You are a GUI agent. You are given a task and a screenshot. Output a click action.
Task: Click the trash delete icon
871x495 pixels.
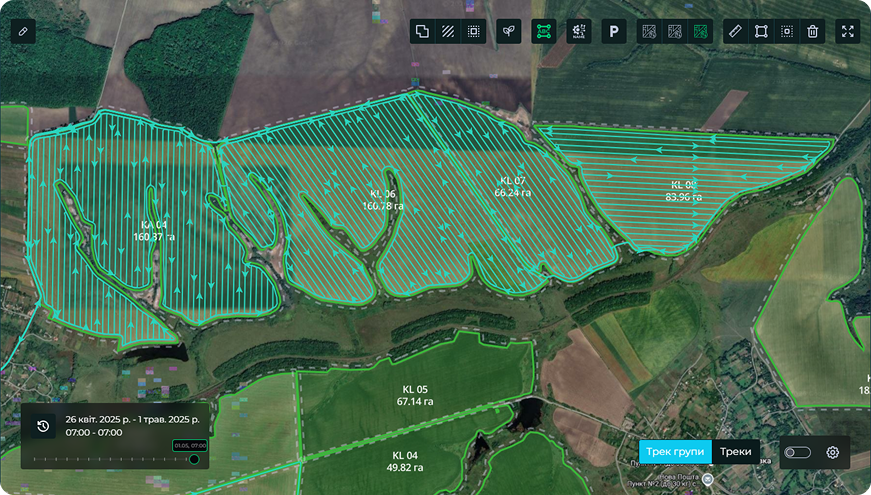(812, 31)
